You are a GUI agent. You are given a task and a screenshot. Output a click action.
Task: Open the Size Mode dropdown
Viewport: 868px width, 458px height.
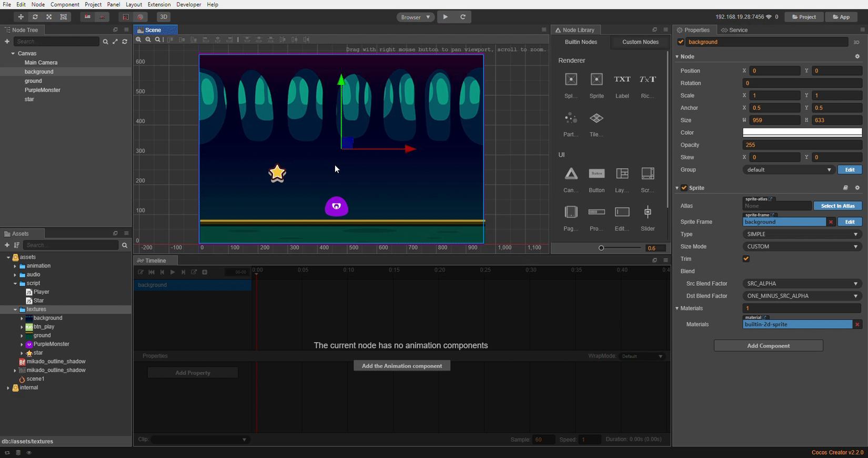(802, 246)
